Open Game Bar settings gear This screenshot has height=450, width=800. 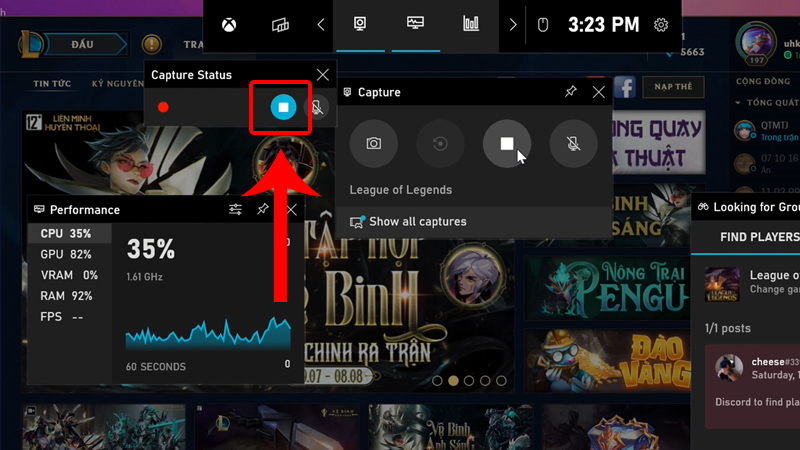(660, 25)
